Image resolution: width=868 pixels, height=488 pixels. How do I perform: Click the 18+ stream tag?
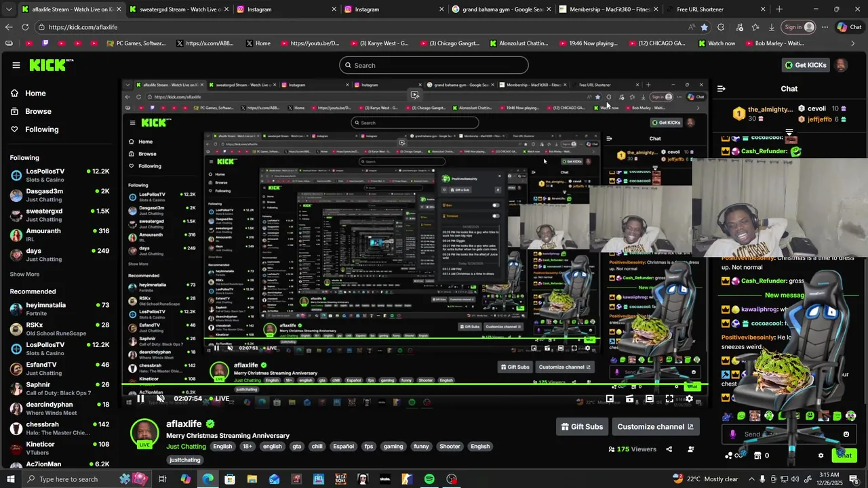point(248,447)
